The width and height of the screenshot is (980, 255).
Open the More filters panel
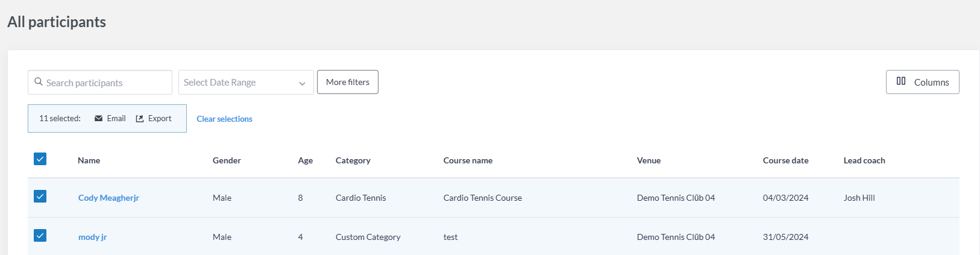(348, 82)
